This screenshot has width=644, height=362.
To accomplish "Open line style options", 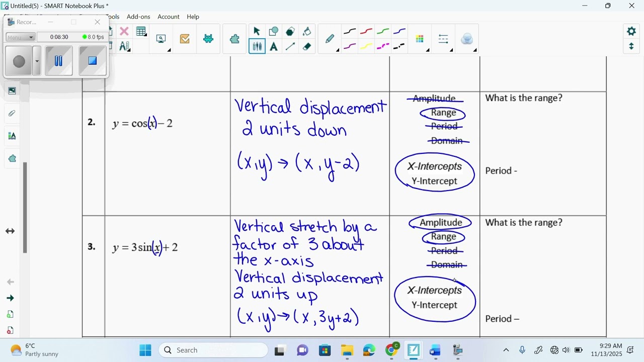I will click(443, 39).
